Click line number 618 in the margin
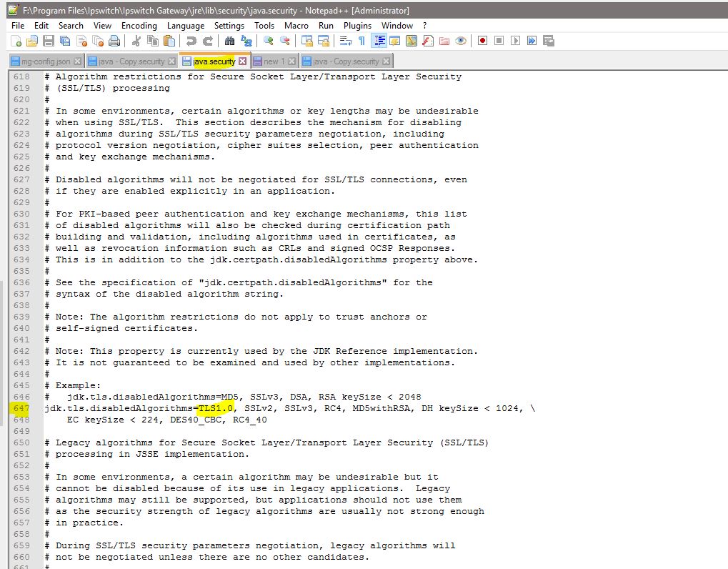The width and height of the screenshot is (728, 569). [21, 76]
